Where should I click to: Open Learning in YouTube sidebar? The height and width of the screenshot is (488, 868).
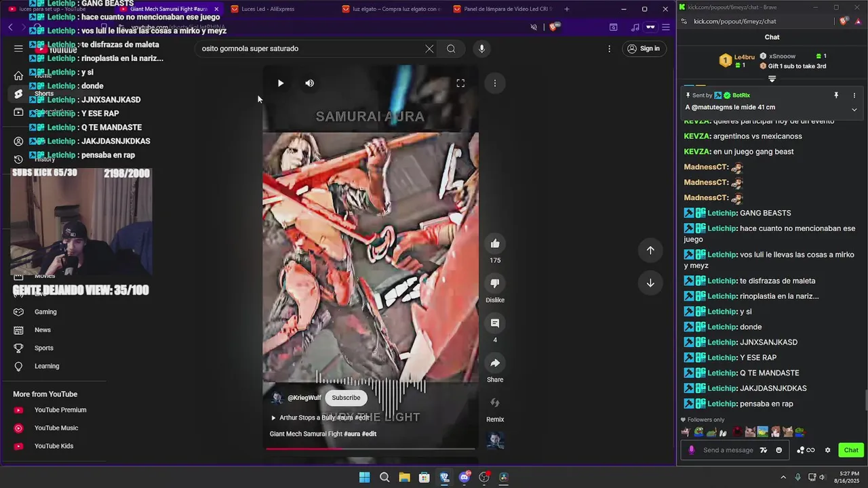[x=47, y=366]
